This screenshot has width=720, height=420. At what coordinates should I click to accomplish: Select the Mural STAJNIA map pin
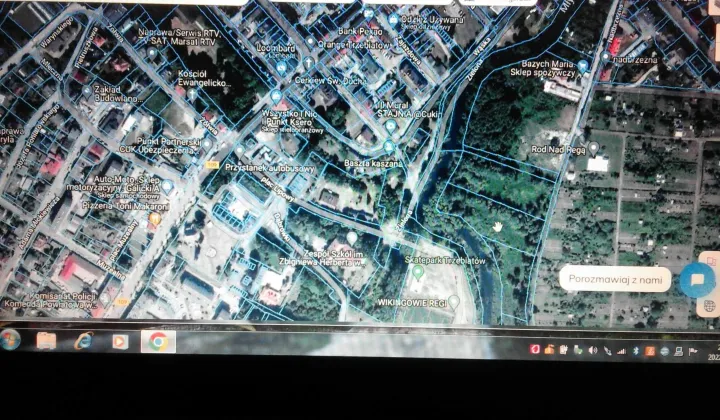coord(391,125)
